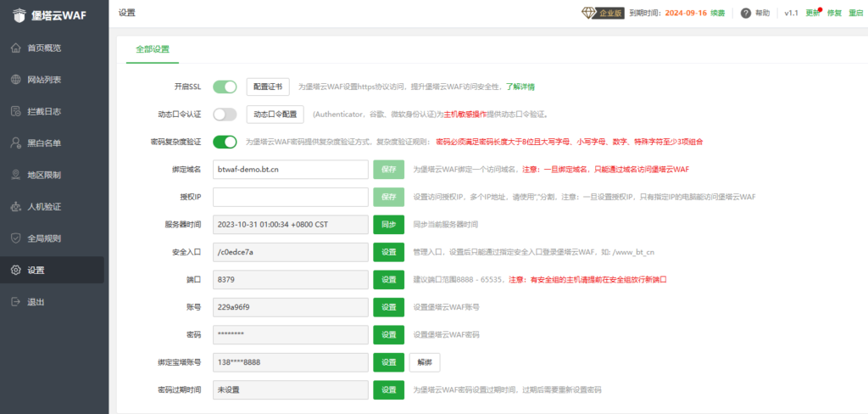Image resolution: width=868 pixels, height=414 pixels.
Task: Click the v1.1 version text
Action: point(791,14)
